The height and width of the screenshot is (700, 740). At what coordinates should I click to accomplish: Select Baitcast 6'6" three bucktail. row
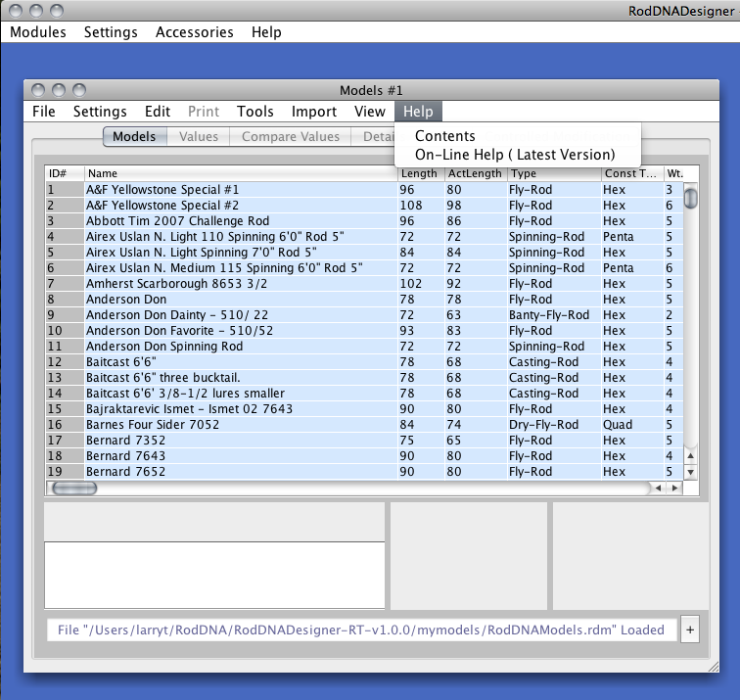pos(364,378)
